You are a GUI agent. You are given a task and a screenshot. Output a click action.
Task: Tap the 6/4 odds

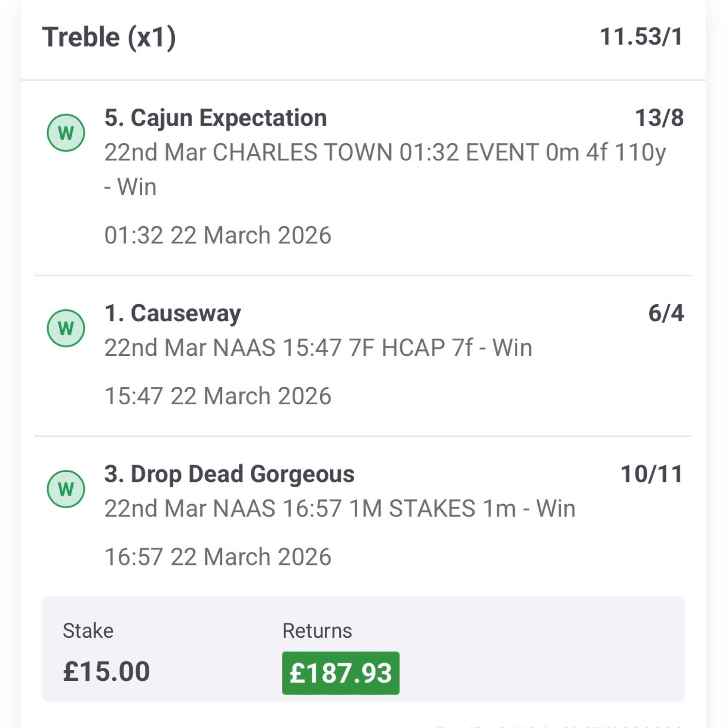pyautogui.click(x=666, y=314)
